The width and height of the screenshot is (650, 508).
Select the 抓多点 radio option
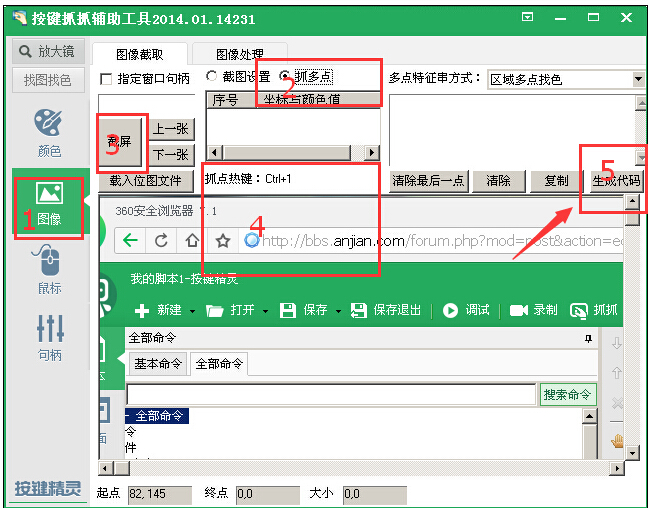click(284, 76)
